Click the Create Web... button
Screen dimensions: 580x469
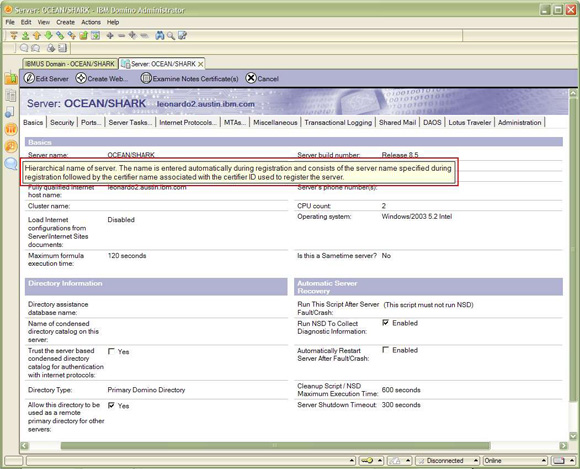coord(102,78)
